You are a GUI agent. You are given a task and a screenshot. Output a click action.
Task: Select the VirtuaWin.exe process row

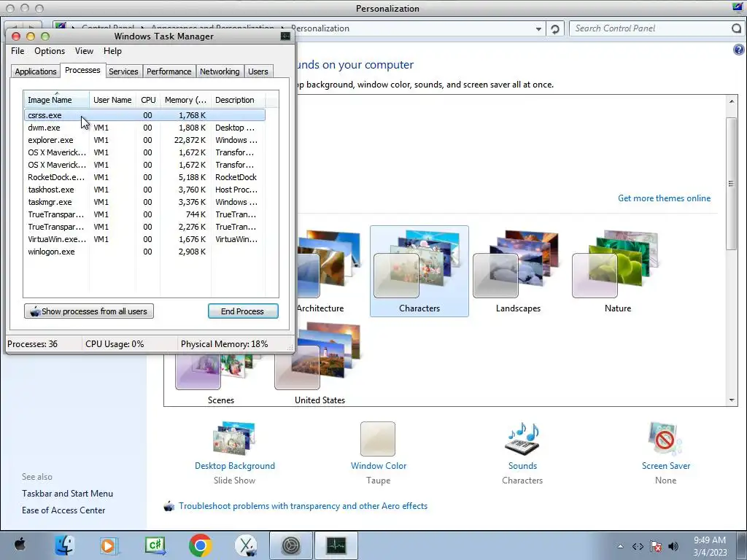coord(144,239)
